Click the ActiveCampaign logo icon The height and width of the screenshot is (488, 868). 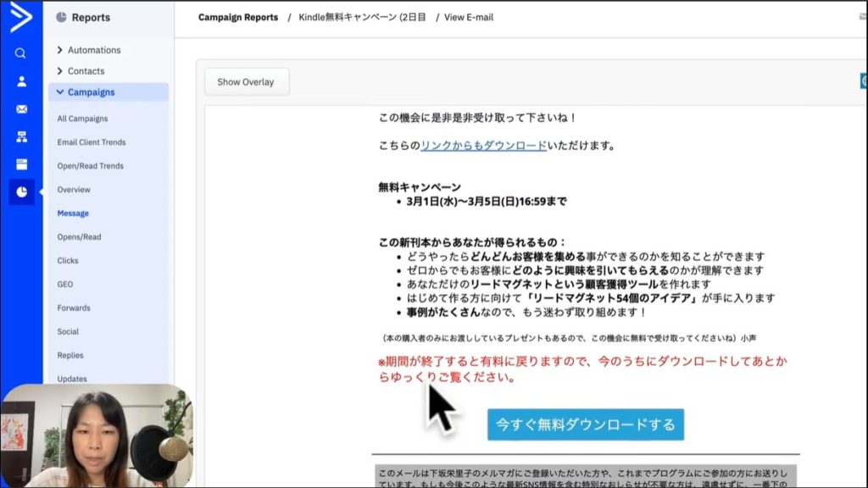[20, 18]
